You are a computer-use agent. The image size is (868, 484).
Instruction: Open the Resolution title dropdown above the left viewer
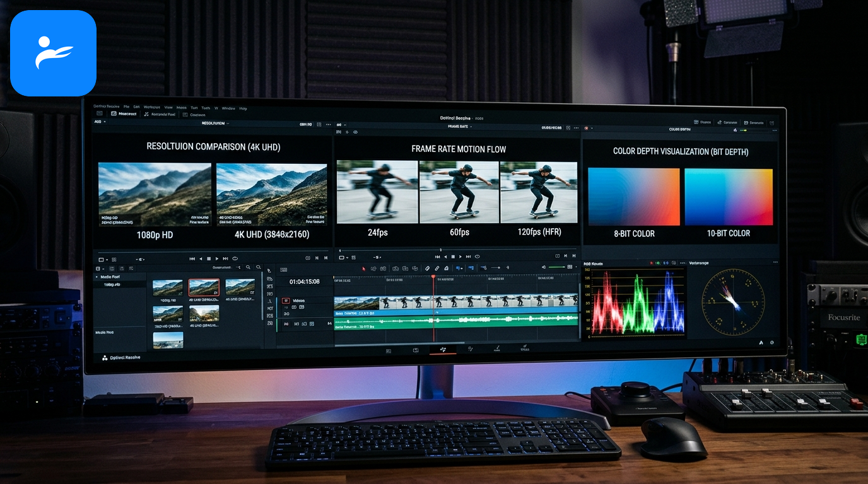214,124
